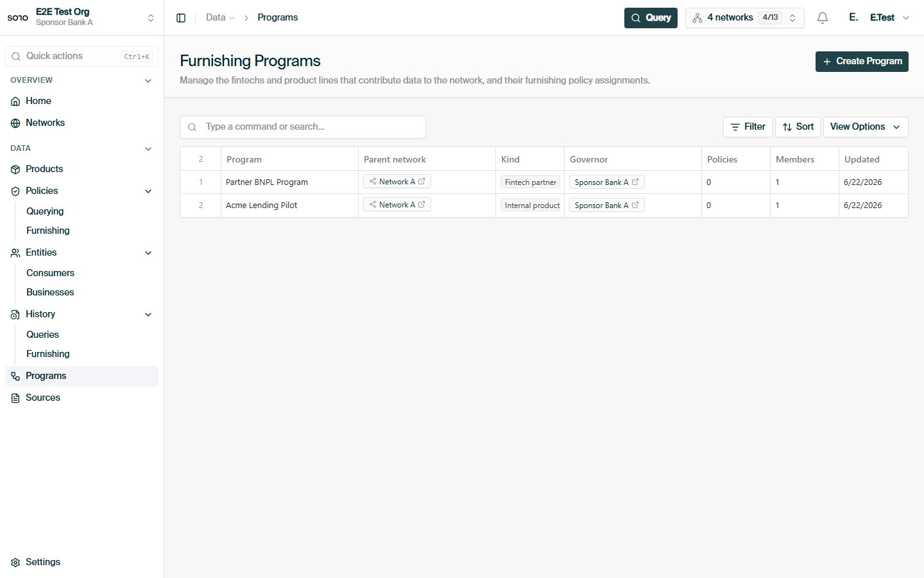Open the notifications bell
924x578 pixels.
click(823, 18)
